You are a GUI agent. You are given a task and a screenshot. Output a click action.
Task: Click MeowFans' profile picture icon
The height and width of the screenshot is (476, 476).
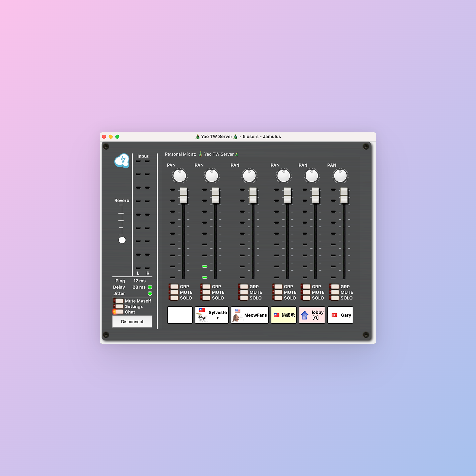tap(236, 318)
